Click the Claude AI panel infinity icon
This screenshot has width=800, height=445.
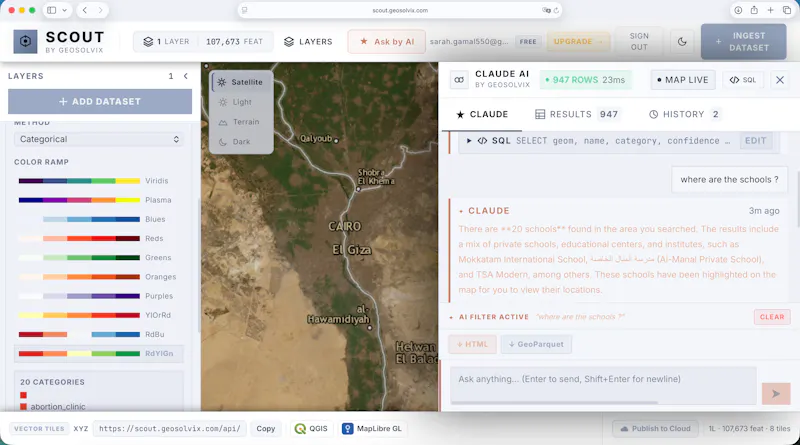click(459, 80)
